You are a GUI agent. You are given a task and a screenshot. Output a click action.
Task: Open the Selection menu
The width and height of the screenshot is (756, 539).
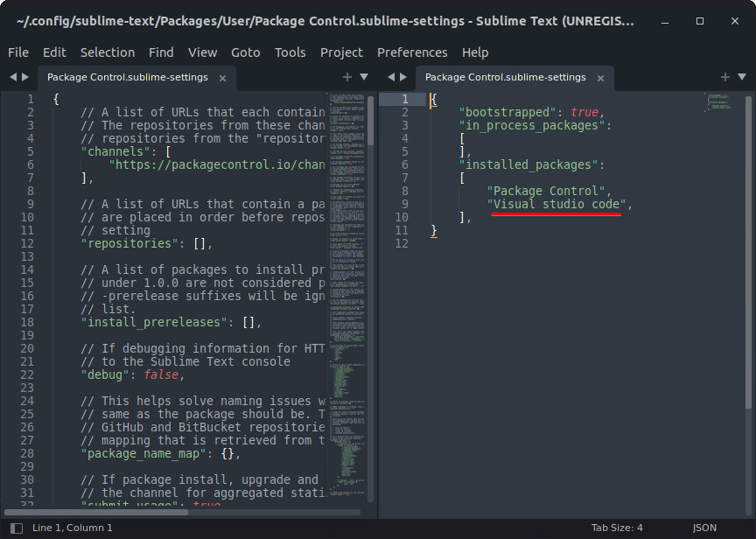[108, 52]
